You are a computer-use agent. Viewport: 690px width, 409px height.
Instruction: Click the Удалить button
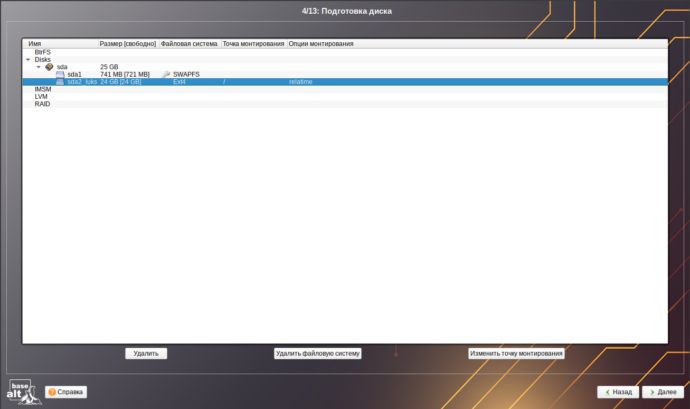pos(146,354)
